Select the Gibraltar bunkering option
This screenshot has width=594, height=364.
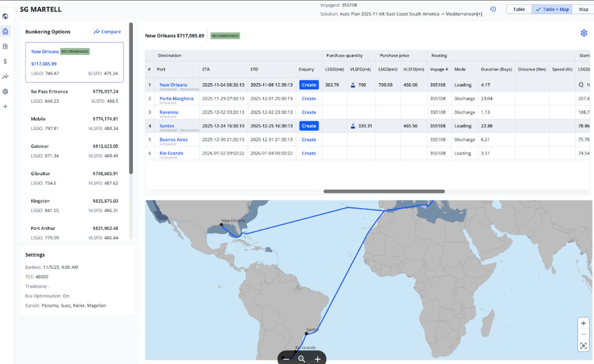[74, 178]
